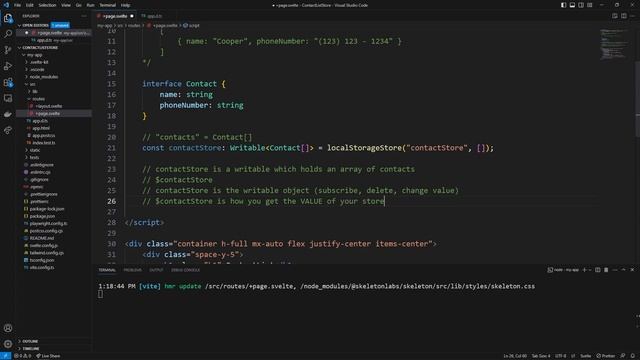Open the Docker view icon
The height and width of the screenshot is (360, 640).
coord(8,114)
